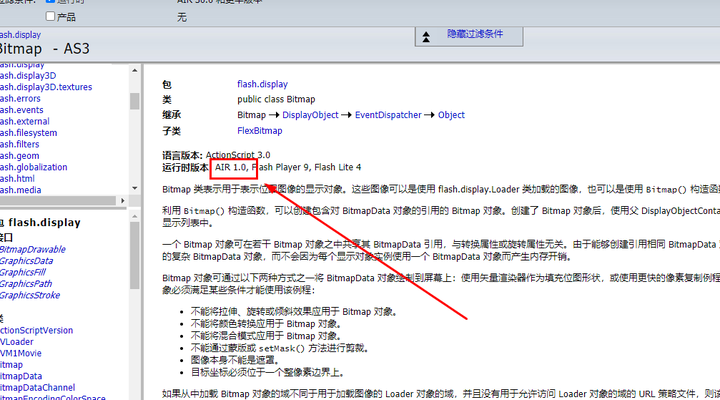Open flash.external package
This screenshot has width=720, height=400.
click(25, 121)
